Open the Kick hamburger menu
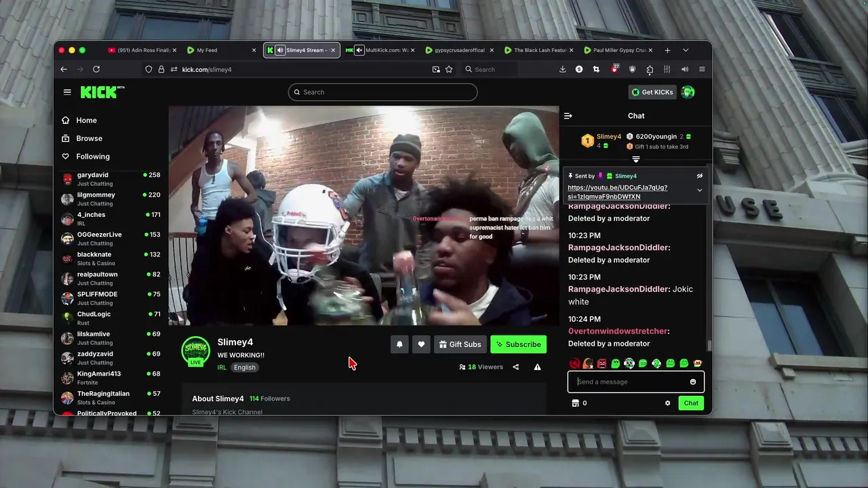This screenshot has width=868, height=488. [x=67, y=92]
